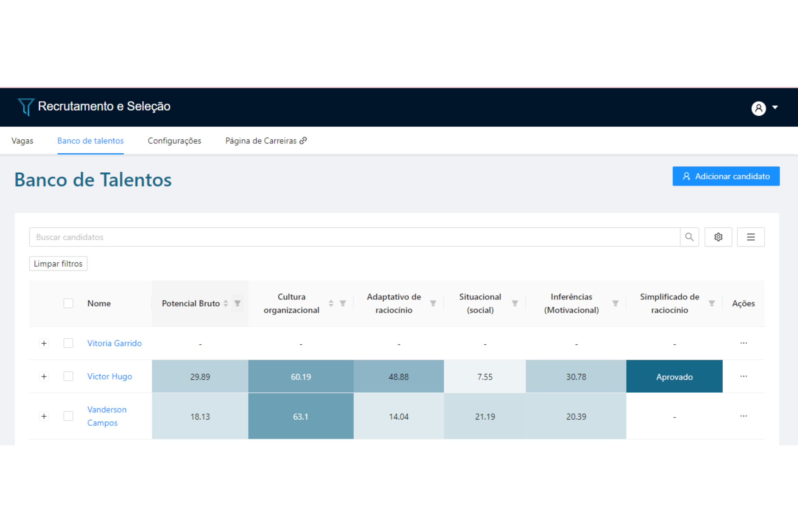The height and width of the screenshot is (532, 798).
Task: Switch to the Vagas tab
Action: pyautogui.click(x=22, y=141)
